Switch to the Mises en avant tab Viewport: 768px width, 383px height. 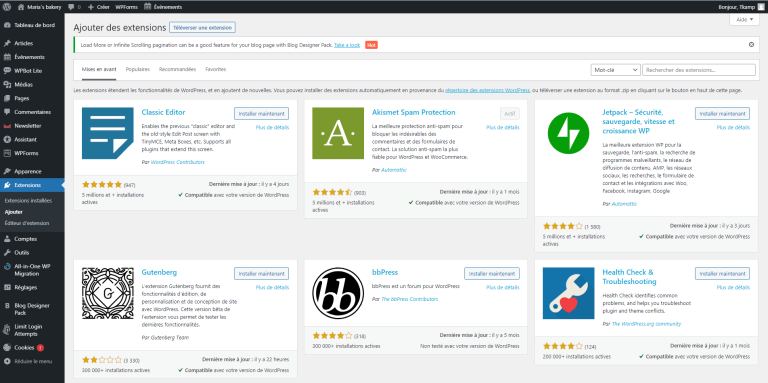click(x=99, y=70)
